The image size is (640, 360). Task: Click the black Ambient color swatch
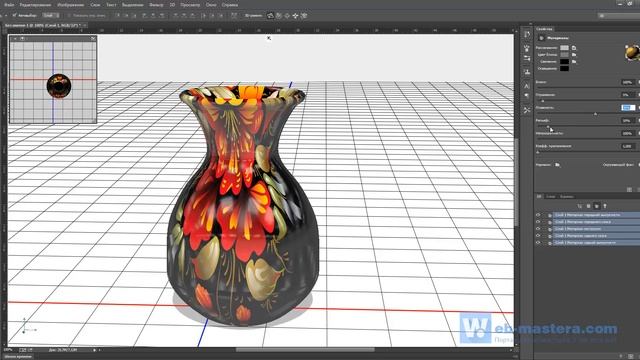[x=564, y=69]
